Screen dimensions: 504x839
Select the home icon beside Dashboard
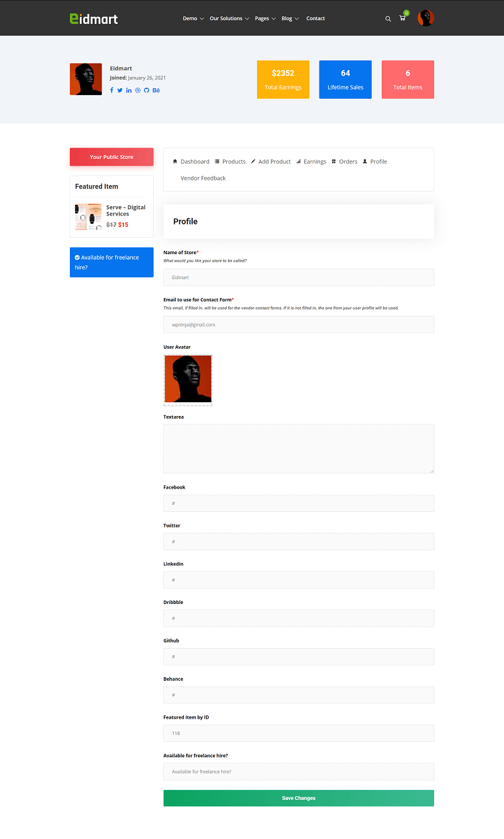pyautogui.click(x=175, y=161)
